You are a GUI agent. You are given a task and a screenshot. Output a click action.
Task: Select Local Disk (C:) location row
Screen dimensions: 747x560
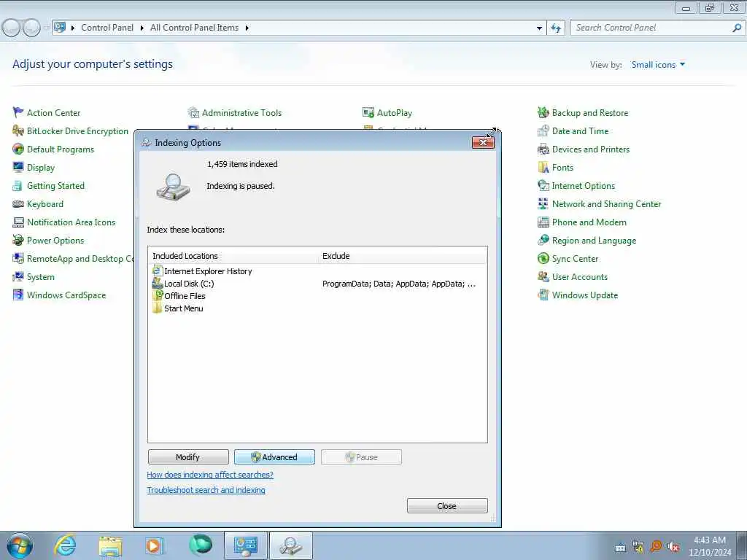point(318,284)
